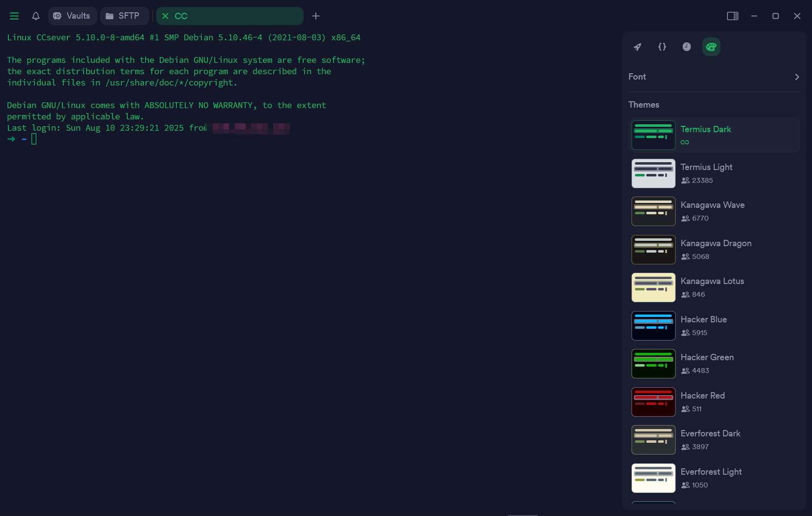Open the history clock icon

point(686,47)
